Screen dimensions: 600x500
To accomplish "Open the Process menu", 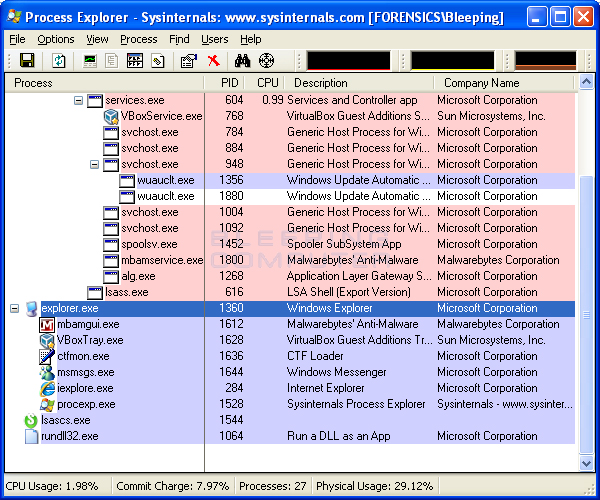I will [x=139, y=39].
